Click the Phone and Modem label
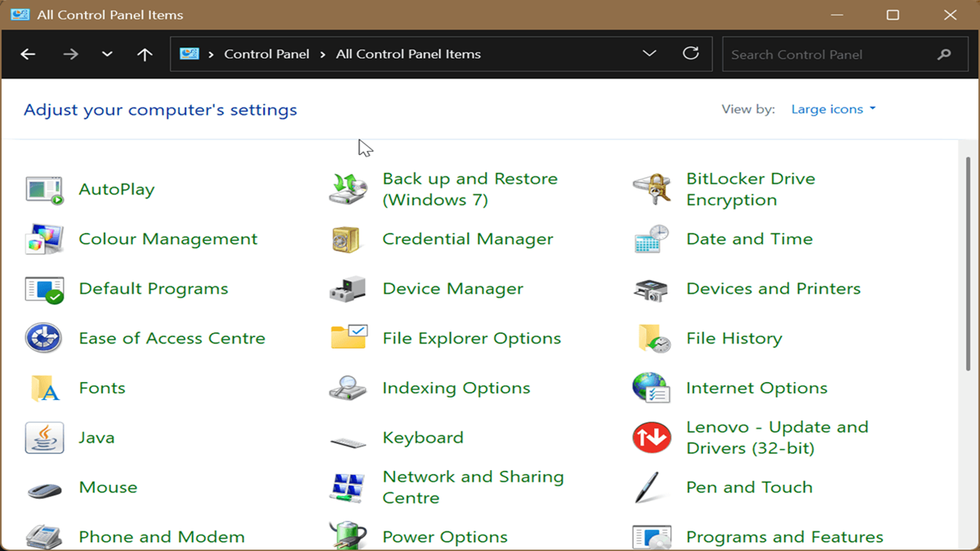This screenshot has height=551, width=980. (x=162, y=537)
